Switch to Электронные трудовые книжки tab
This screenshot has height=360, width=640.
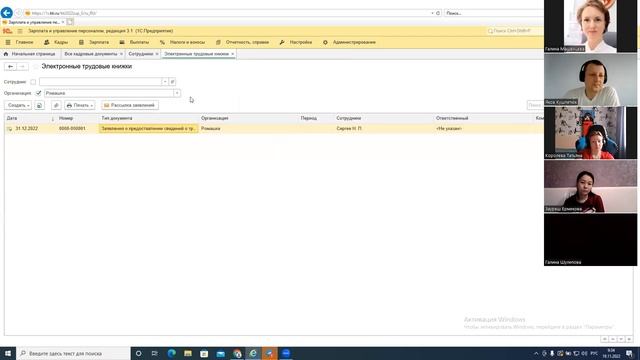tap(196, 54)
